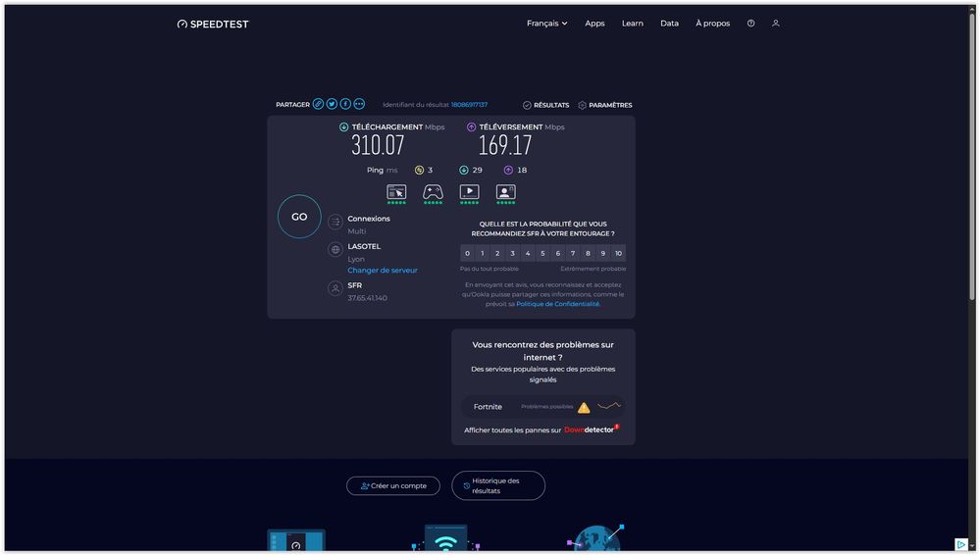Rate SFR recommendation as 7
The width and height of the screenshot is (980, 555).
[x=573, y=253]
